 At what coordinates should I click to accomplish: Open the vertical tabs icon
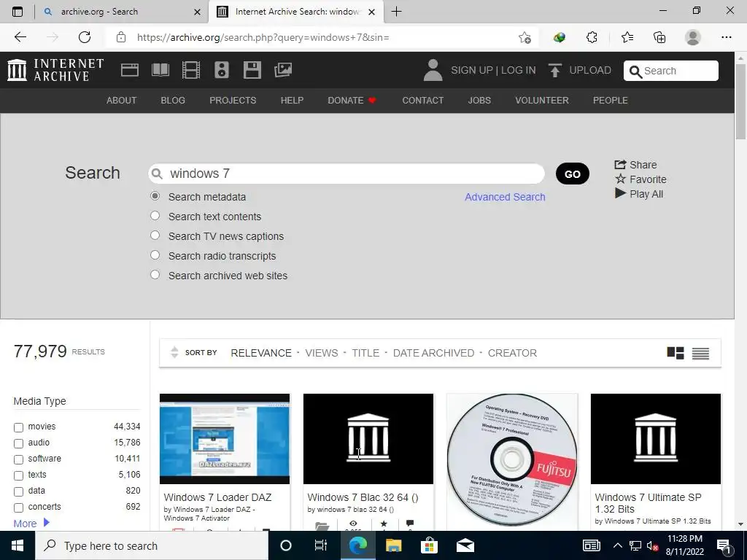[x=18, y=12]
